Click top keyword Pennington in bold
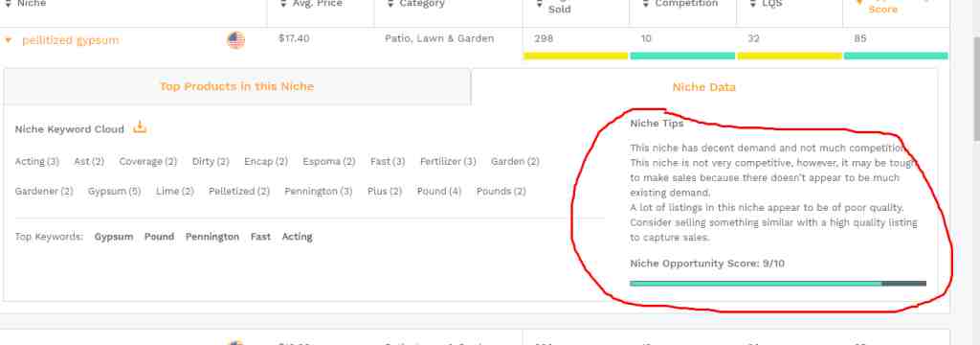Image resolution: width=980 pixels, height=345 pixels. (212, 237)
